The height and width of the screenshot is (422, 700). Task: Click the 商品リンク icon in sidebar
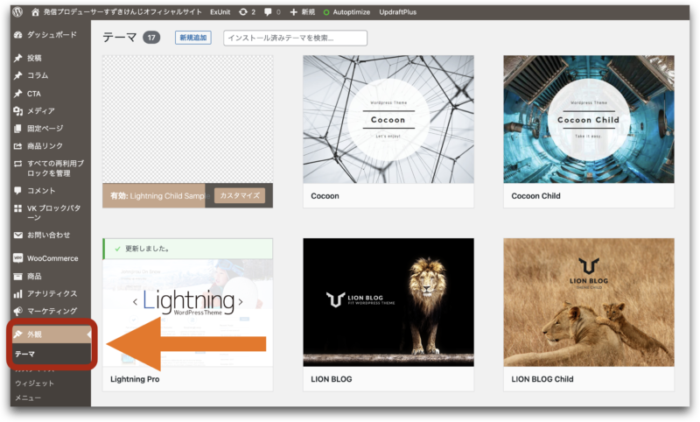(x=18, y=146)
